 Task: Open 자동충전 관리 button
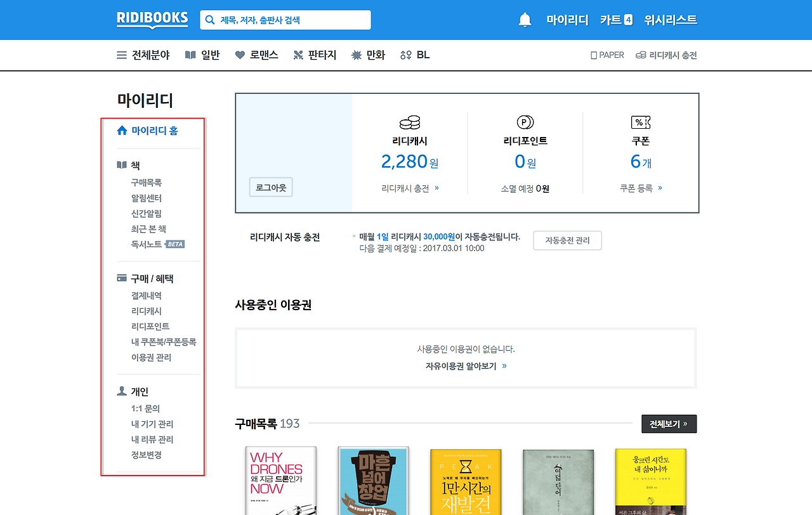(x=567, y=240)
